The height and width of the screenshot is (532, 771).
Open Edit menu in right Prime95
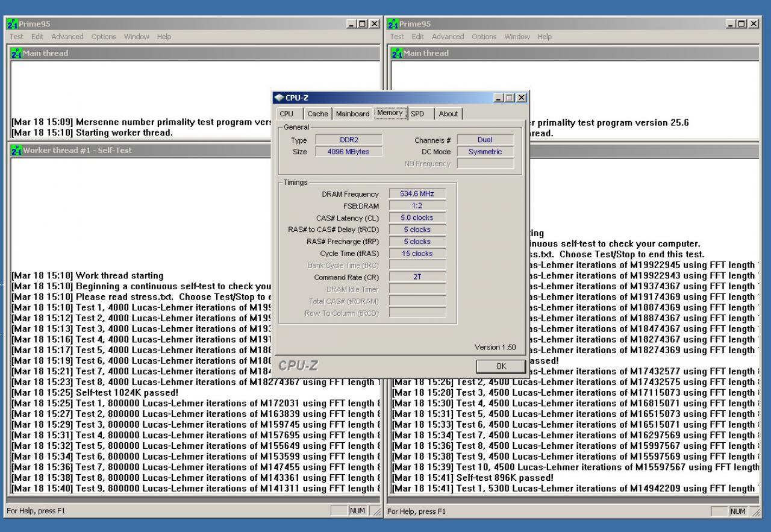pyautogui.click(x=418, y=37)
